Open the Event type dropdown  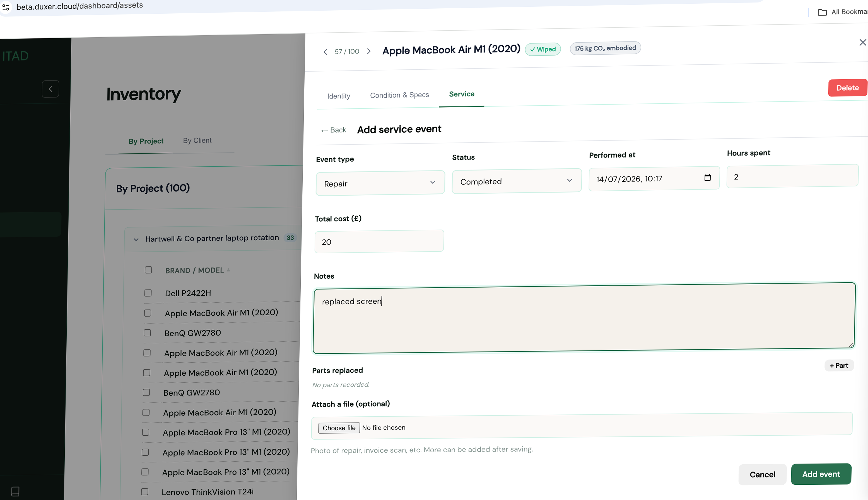(x=380, y=183)
